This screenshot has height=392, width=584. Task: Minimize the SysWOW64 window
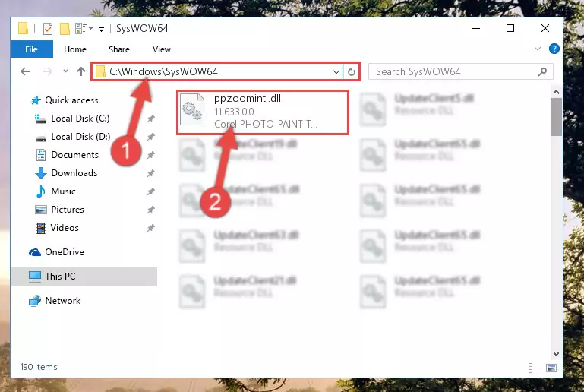pos(476,28)
